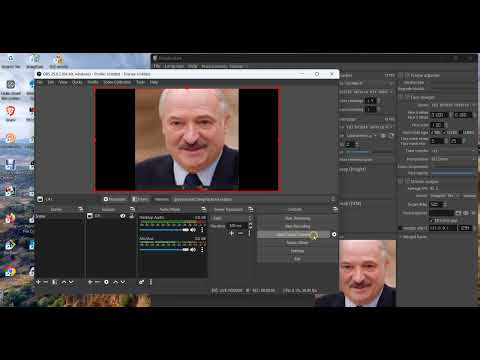Image resolution: width=480 pixels, height=360 pixels.
Task: Add a new source in OBS
Action: point(90,282)
